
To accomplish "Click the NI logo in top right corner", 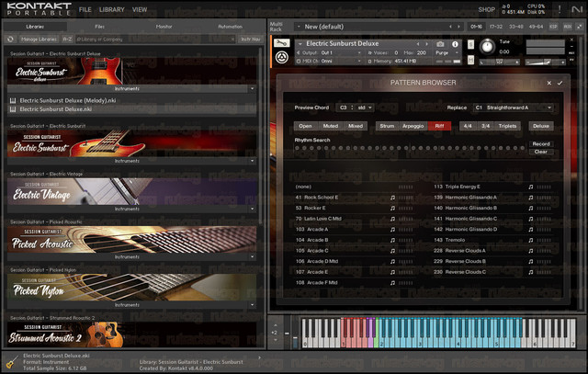I will (577, 9).
